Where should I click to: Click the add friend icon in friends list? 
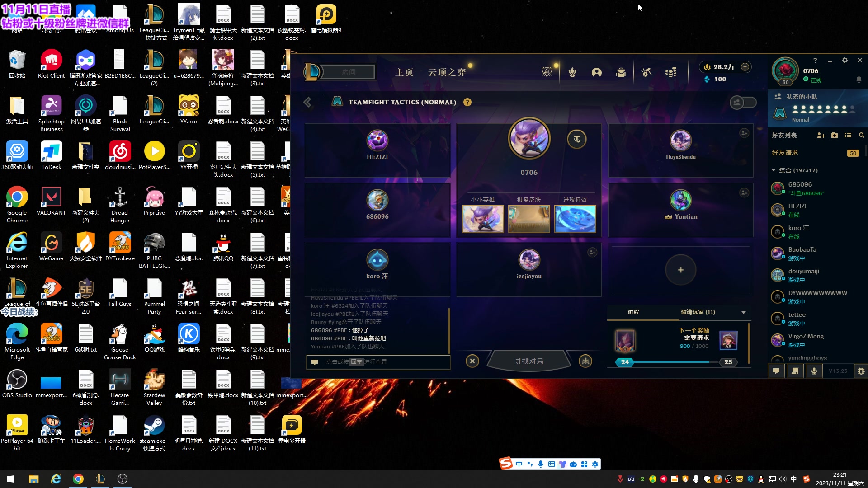point(821,135)
